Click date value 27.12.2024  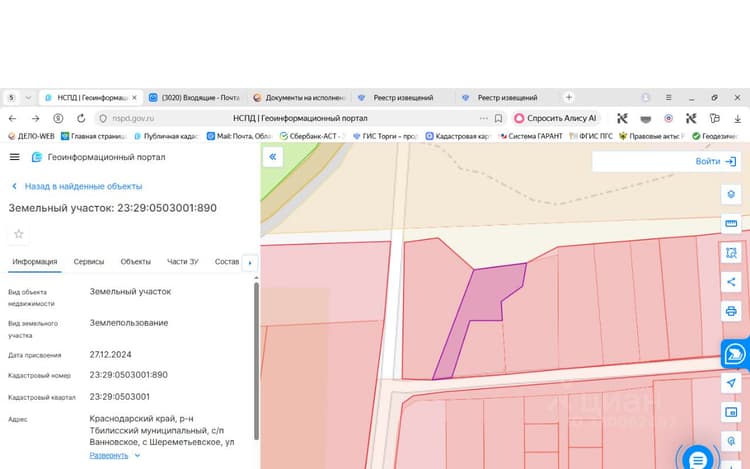[x=110, y=355]
